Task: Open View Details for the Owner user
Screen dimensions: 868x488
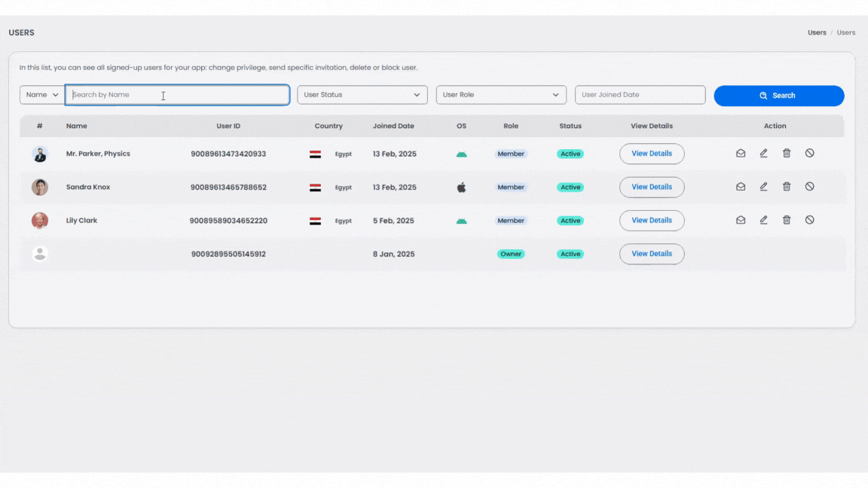Action: (x=652, y=254)
